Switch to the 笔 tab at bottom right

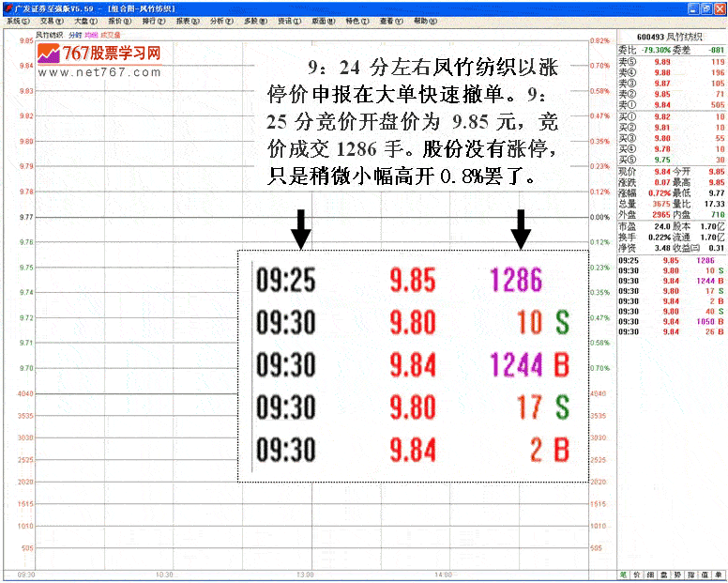point(623,574)
